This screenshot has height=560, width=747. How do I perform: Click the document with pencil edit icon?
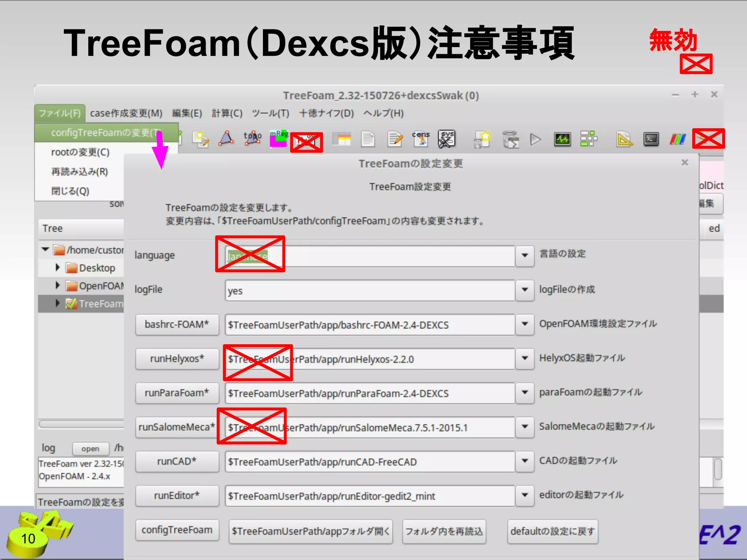pos(395,139)
